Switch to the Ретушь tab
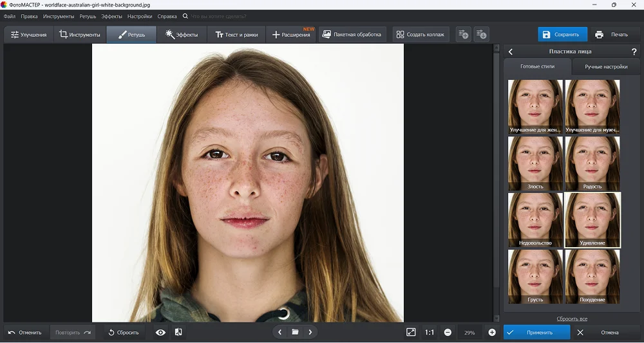This screenshot has height=343, width=644. 131,35
